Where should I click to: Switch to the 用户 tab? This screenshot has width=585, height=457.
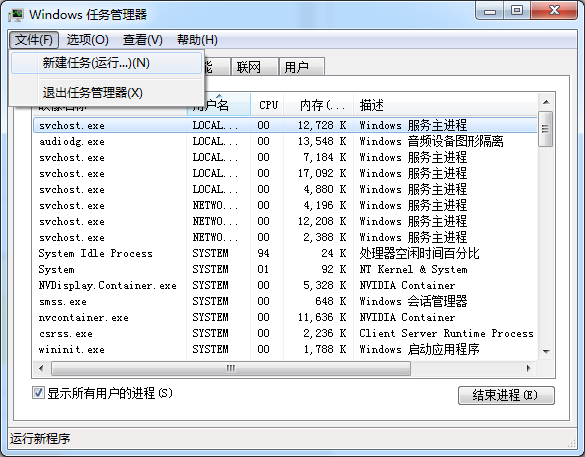pyautogui.click(x=301, y=67)
